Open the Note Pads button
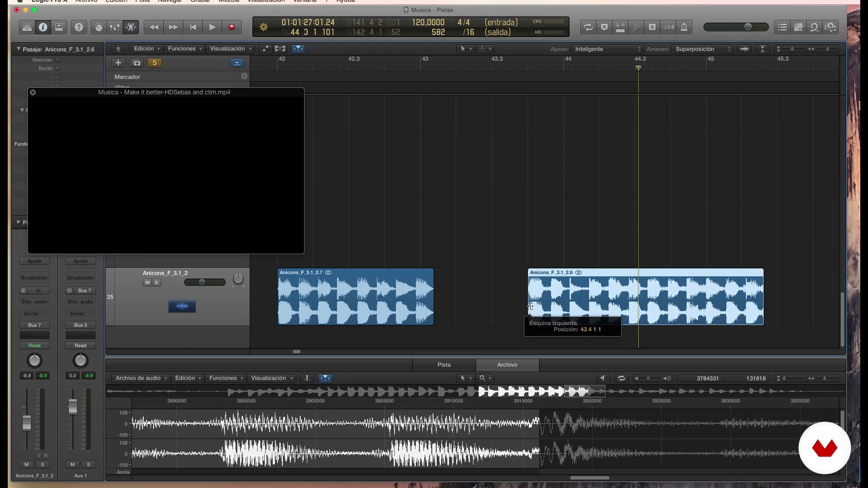This screenshot has height=488, width=868. pos(798,28)
